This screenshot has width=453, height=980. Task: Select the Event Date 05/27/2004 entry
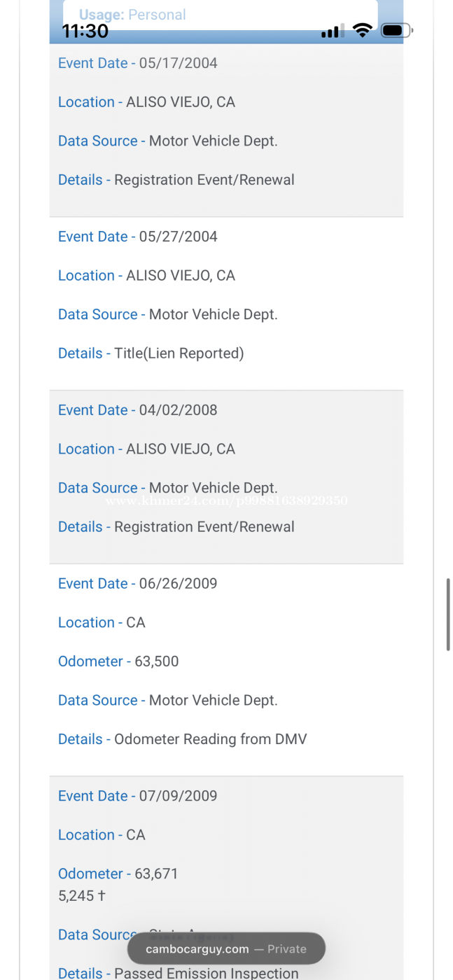pyautogui.click(x=137, y=237)
